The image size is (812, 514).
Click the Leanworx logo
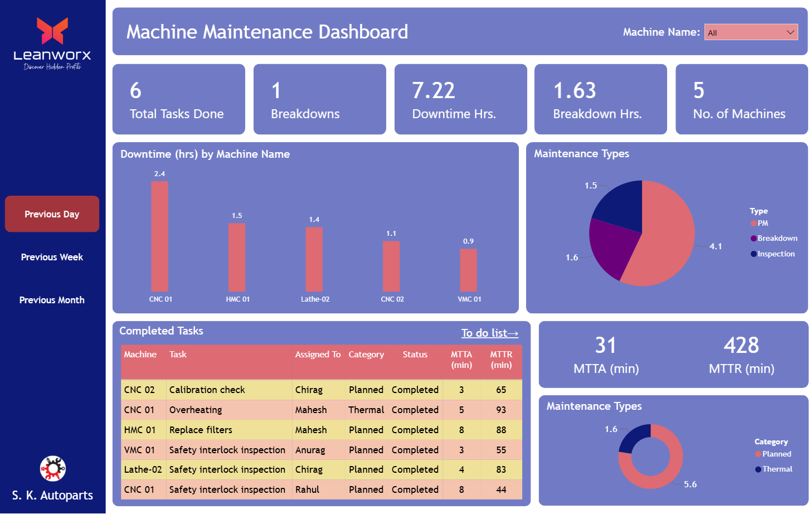click(x=52, y=43)
